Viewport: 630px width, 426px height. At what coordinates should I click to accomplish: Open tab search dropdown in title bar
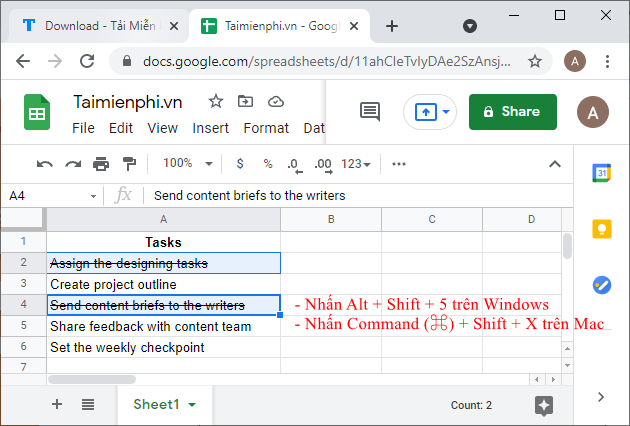[x=470, y=26]
